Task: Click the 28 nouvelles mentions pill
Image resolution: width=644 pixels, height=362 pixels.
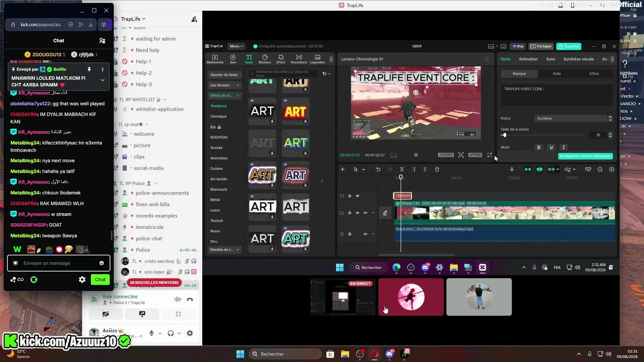Action: point(154,283)
